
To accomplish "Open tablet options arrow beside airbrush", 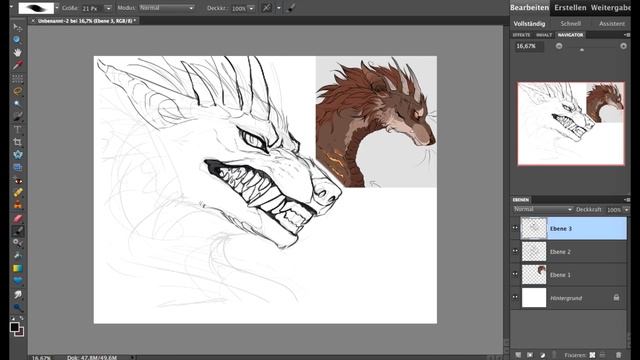I will [279, 8].
